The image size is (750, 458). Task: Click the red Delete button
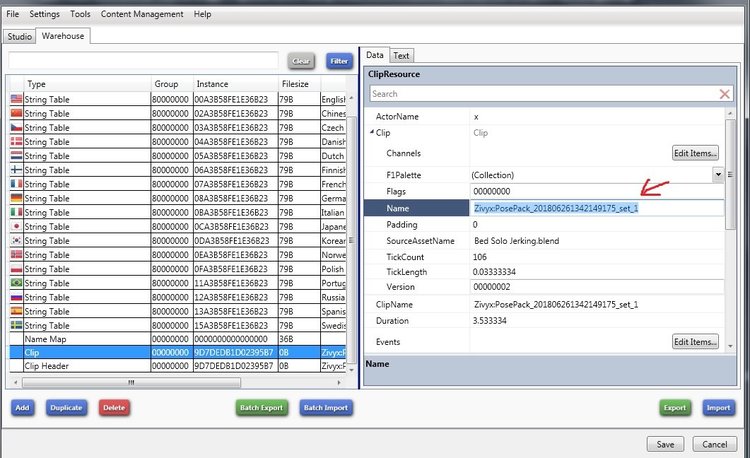pyautogui.click(x=114, y=408)
